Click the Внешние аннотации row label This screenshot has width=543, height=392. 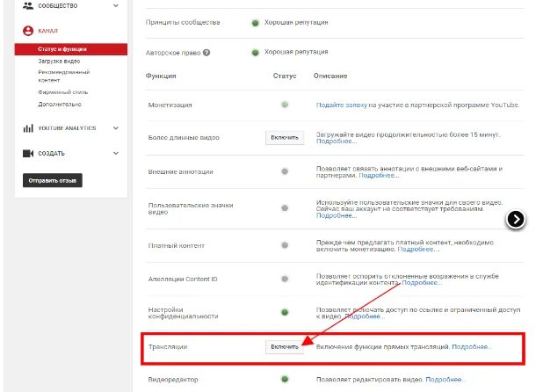point(180,171)
